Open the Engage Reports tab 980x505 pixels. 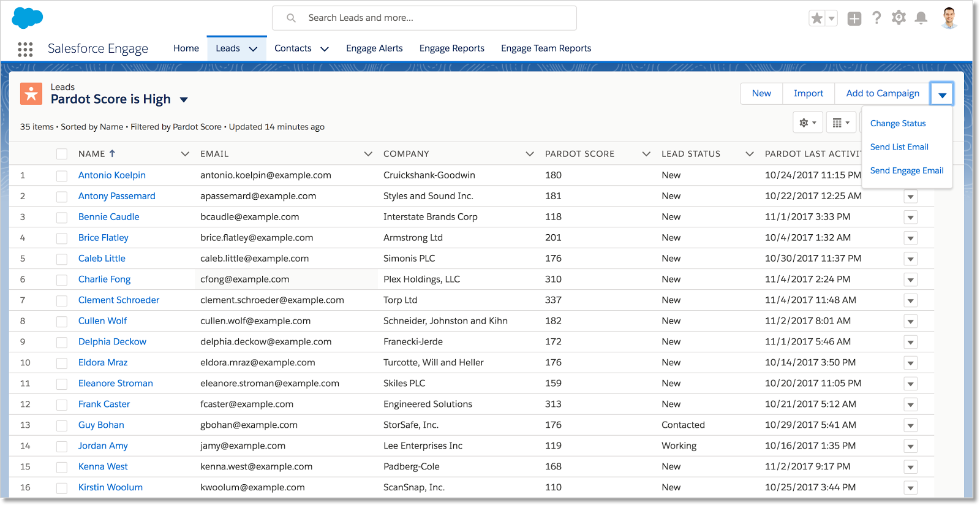tap(452, 48)
